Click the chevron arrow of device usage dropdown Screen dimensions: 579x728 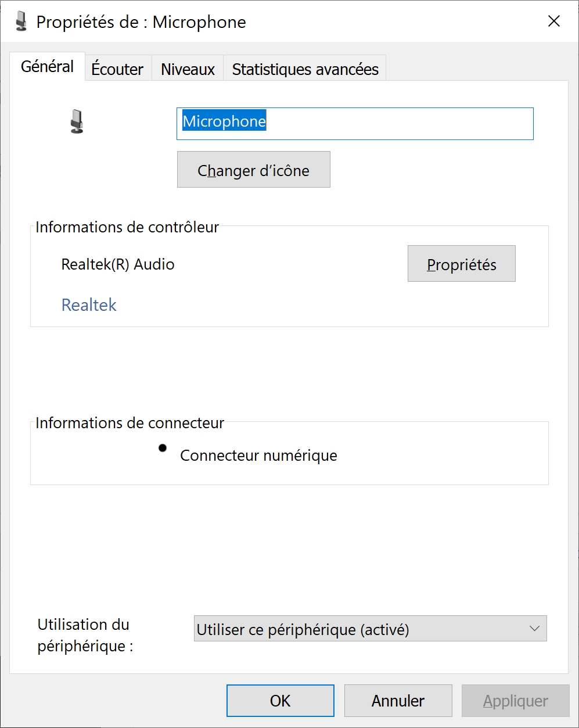click(534, 629)
